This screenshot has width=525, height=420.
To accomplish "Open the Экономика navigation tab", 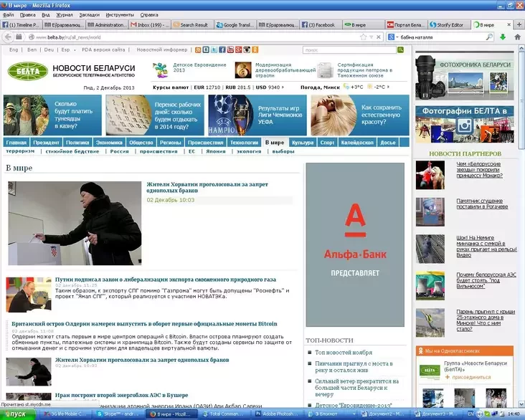I will coord(109,142).
